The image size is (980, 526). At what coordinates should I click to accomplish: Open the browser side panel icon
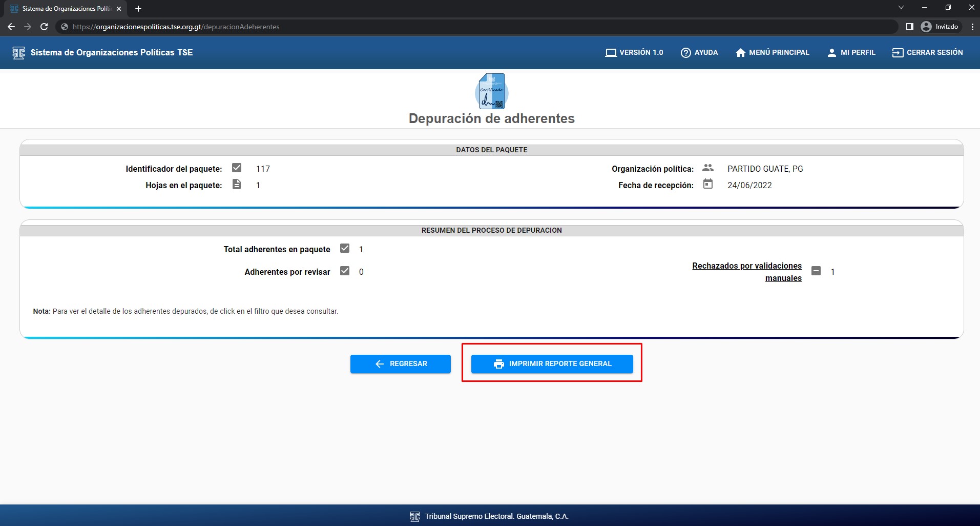coord(909,27)
